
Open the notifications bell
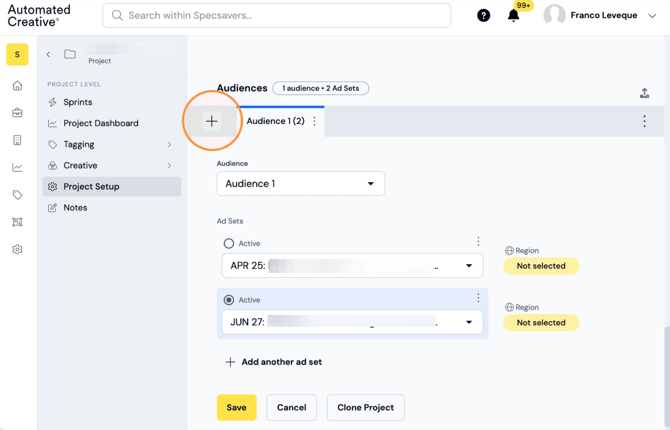point(513,16)
